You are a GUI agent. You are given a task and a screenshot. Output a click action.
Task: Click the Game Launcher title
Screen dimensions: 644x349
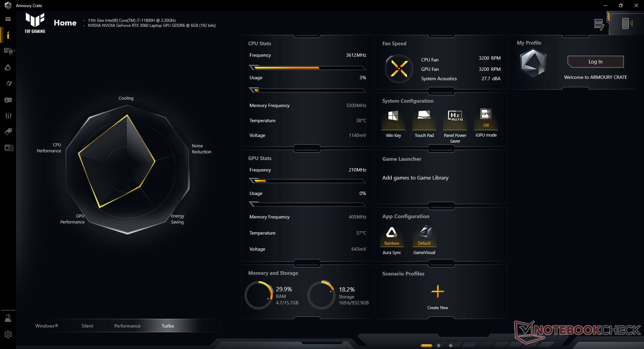pos(402,159)
